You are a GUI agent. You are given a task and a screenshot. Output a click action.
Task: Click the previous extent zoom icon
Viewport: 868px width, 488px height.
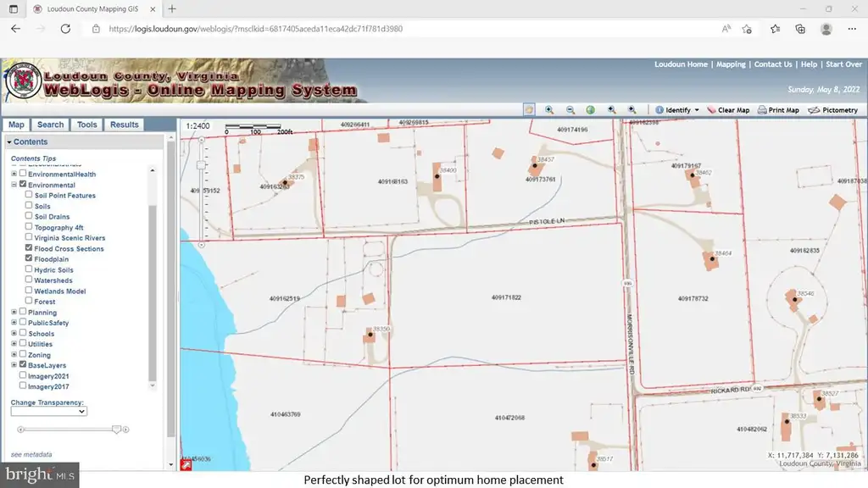612,109
